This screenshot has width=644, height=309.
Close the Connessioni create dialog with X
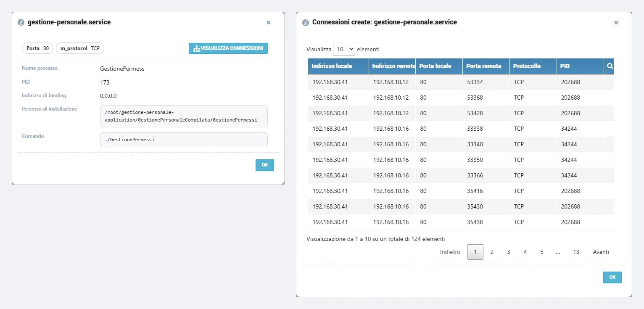616,23
